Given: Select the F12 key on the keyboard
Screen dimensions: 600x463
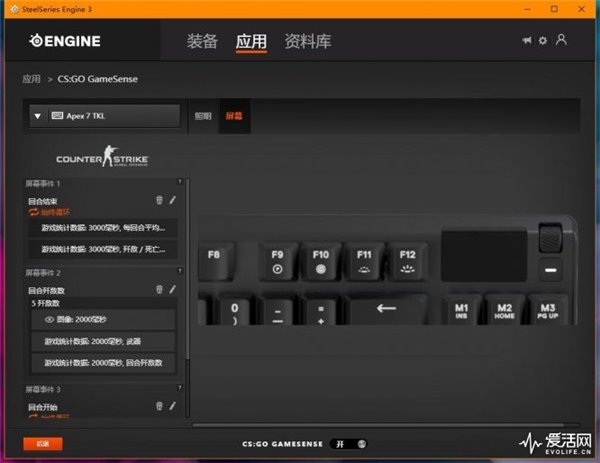Looking at the screenshot, I should 408,262.
